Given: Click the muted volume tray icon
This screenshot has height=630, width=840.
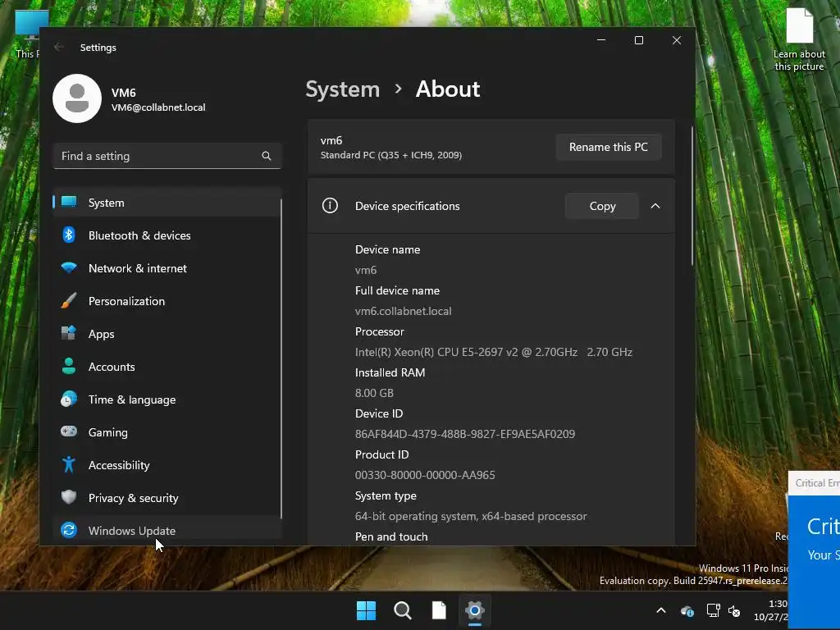Looking at the screenshot, I should click(734, 610).
